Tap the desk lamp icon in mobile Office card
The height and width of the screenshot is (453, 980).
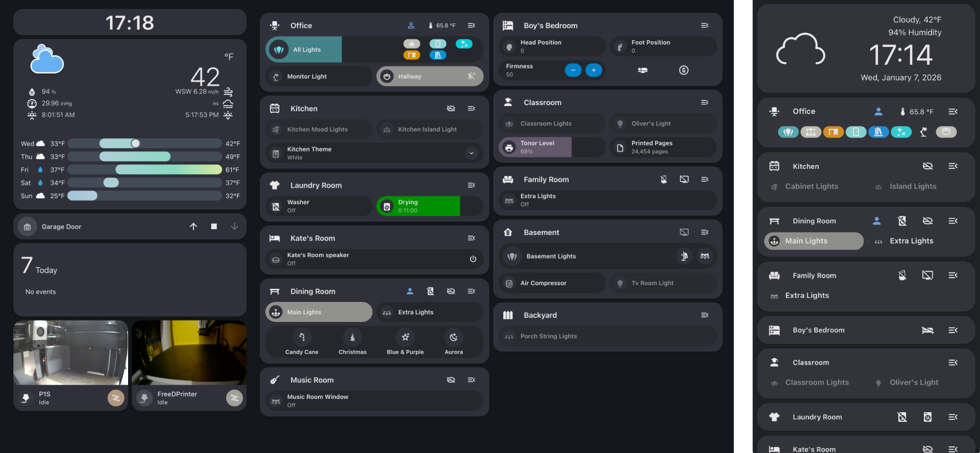(x=924, y=132)
